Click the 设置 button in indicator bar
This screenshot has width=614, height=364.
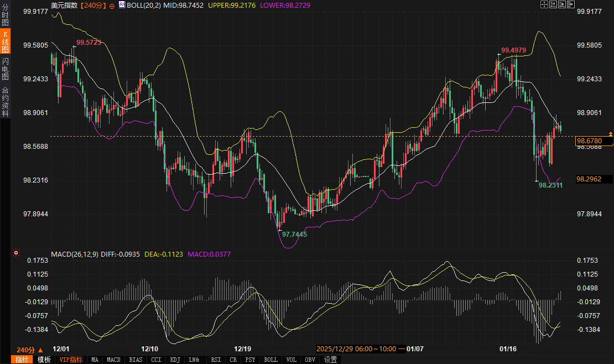click(330, 360)
